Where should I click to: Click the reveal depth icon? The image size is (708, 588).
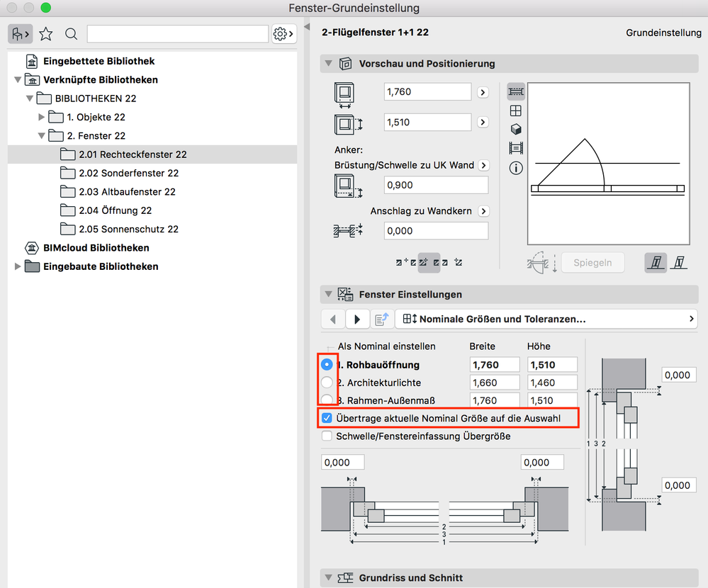click(348, 231)
